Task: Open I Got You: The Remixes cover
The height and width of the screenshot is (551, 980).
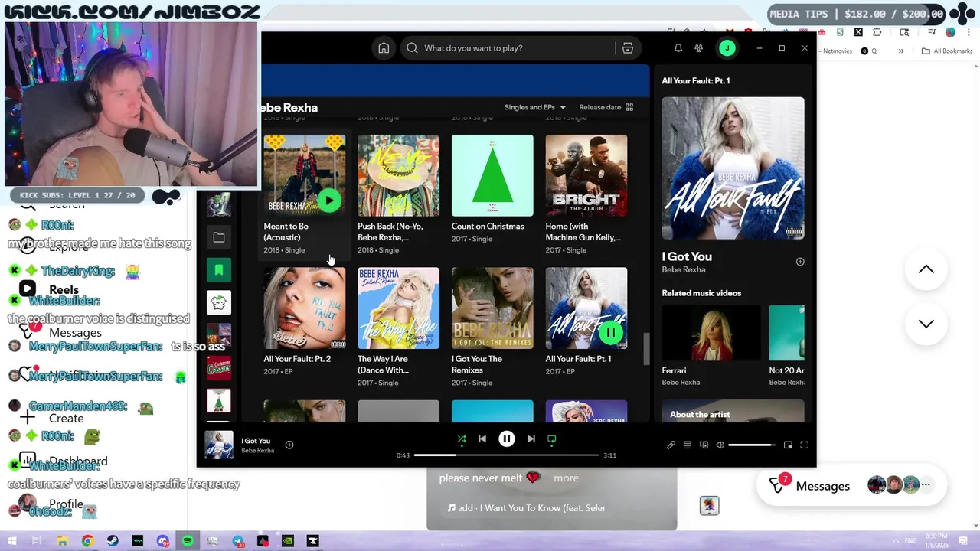Action: click(492, 308)
